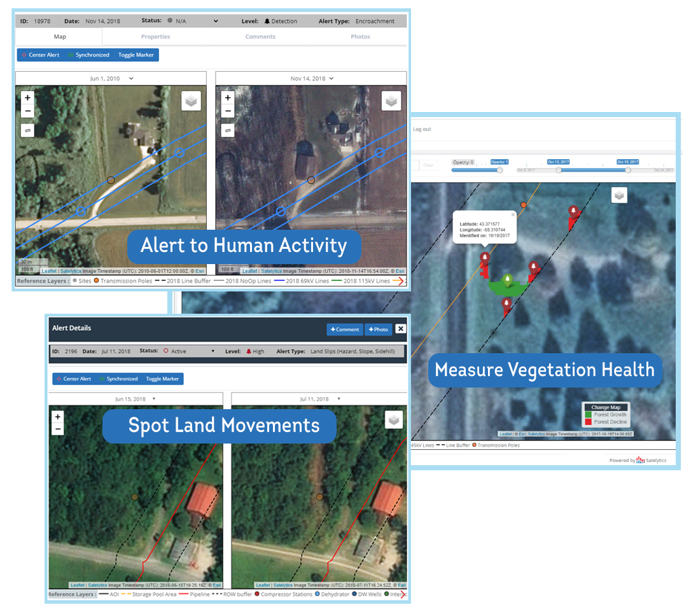This screenshot has width=691, height=616.
Task: Open the layers control on the vegetation map
Action: tap(619, 195)
